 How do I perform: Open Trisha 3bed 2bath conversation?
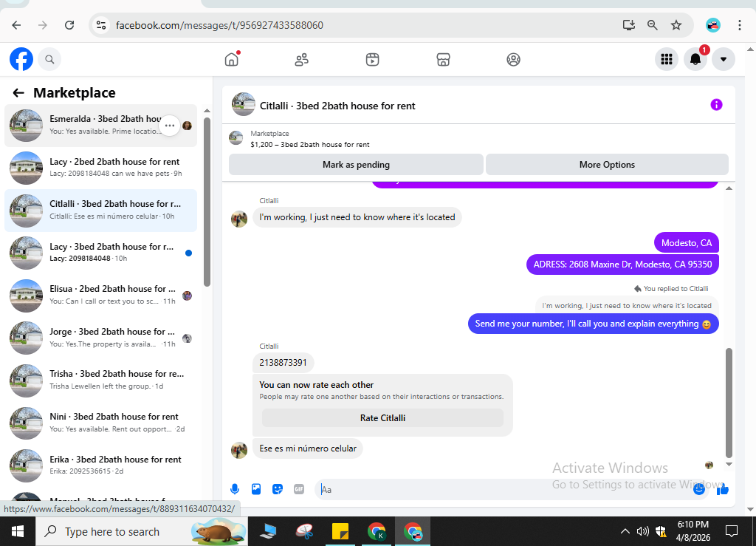pos(100,380)
